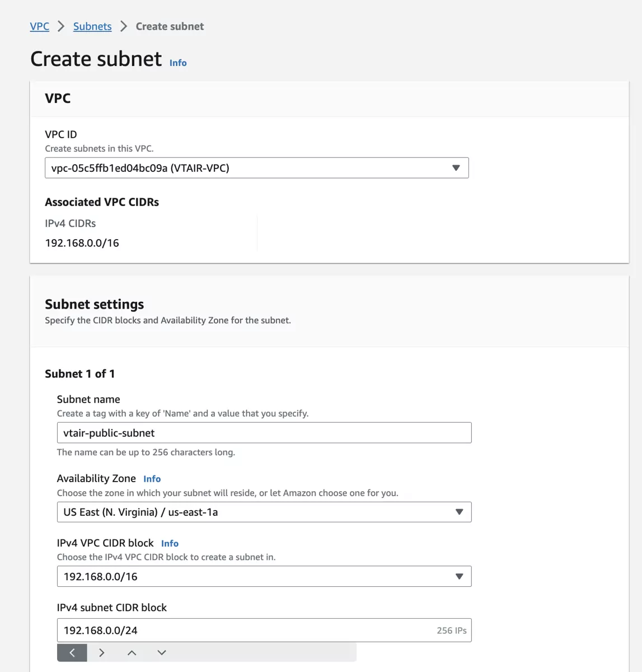The image size is (642, 672).
Task: Click Info next to Create subnet heading
Action: pyautogui.click(x=178, y=63)
